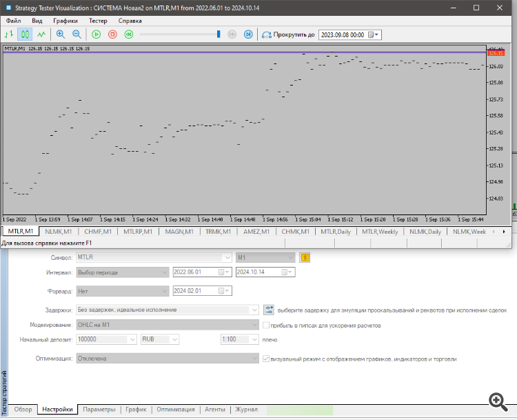Open the M1 timeframe dropdown

pyautogui.click(x=265, y=257)
